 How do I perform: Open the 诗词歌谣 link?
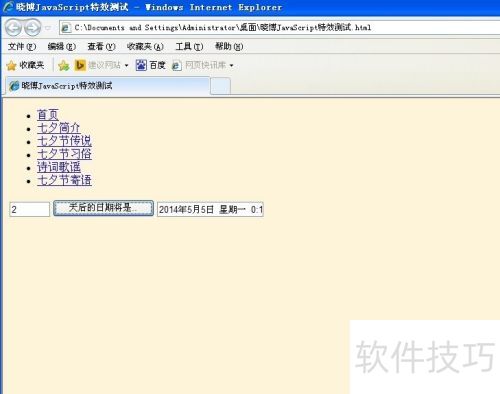pyautogui.click(x=59, y=167)
